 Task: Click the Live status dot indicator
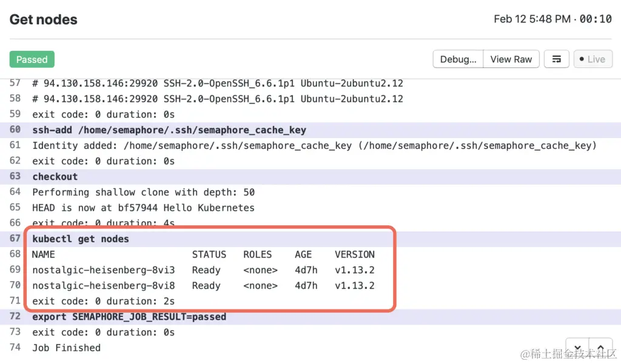coord(583,59)
